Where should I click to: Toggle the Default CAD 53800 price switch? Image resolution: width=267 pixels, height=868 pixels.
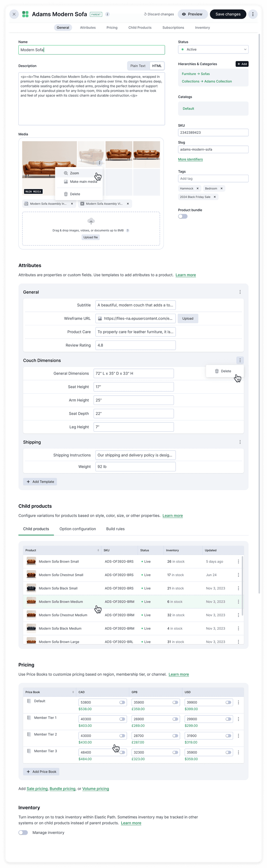coord(122,703)
